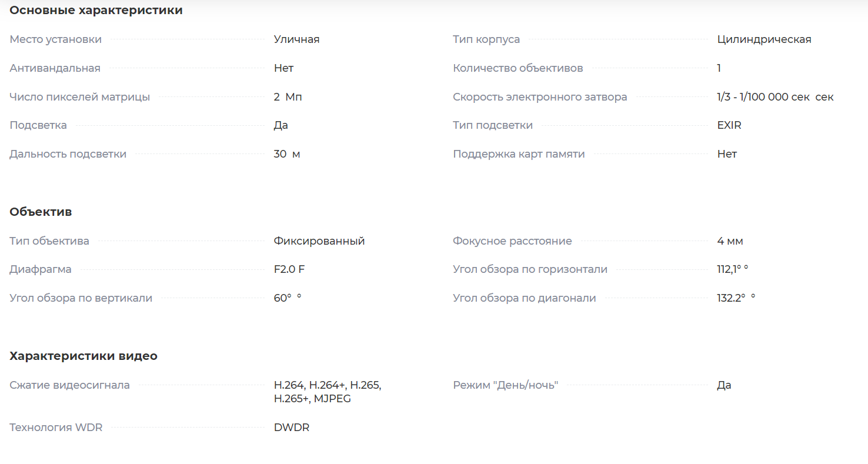The height and width of the screenshot is (464, 868).
Task: Click the "Место установки" label
Action: click(55, 39)
